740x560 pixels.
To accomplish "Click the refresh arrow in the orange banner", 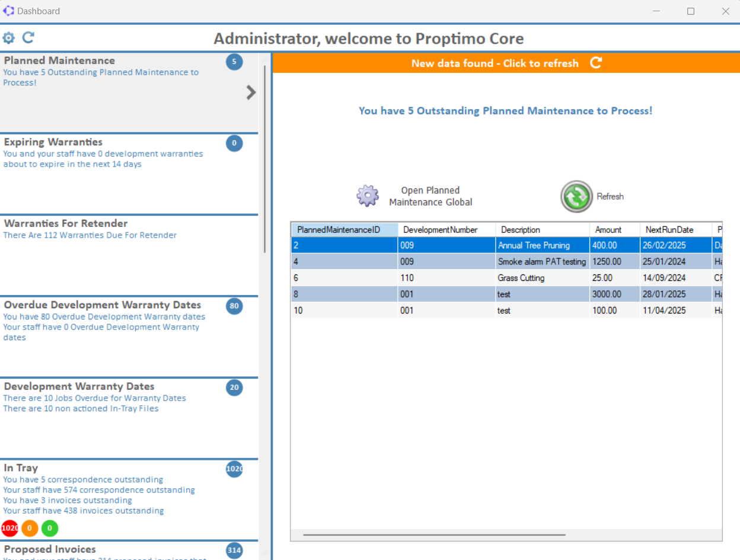I will tap(596, 63).
